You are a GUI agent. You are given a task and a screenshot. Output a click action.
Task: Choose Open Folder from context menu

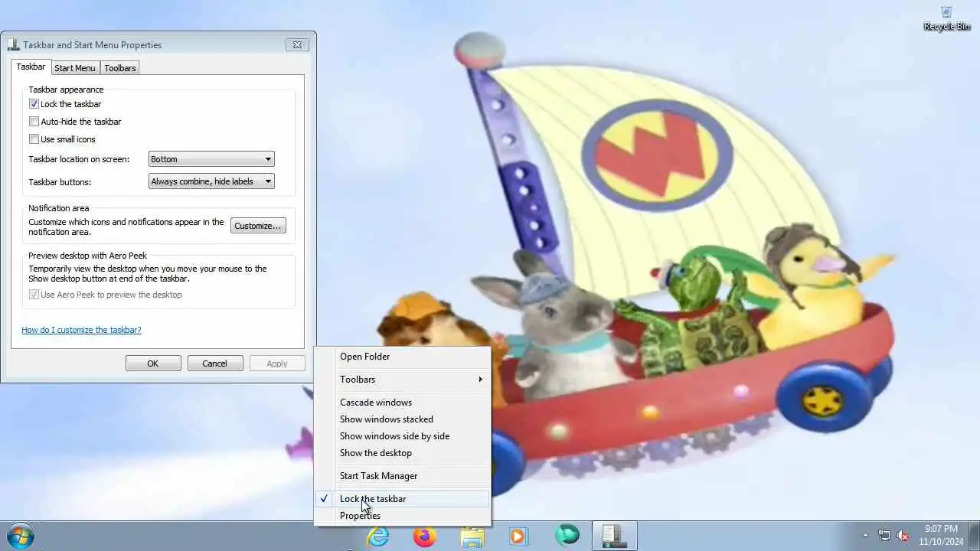point(402,357)
